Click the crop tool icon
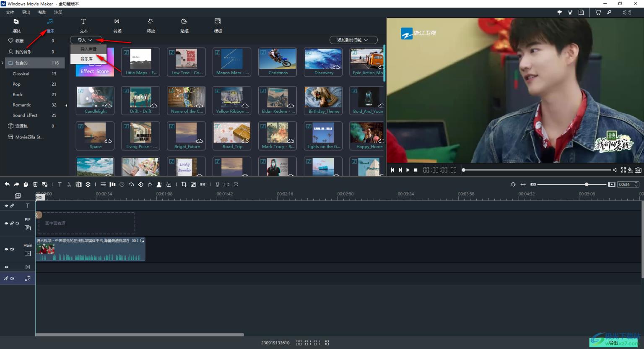The image size is (644, 349). 184,185
